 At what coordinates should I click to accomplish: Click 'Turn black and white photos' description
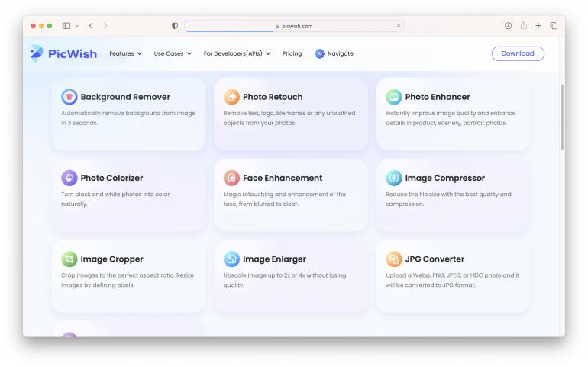pos(115,199)
